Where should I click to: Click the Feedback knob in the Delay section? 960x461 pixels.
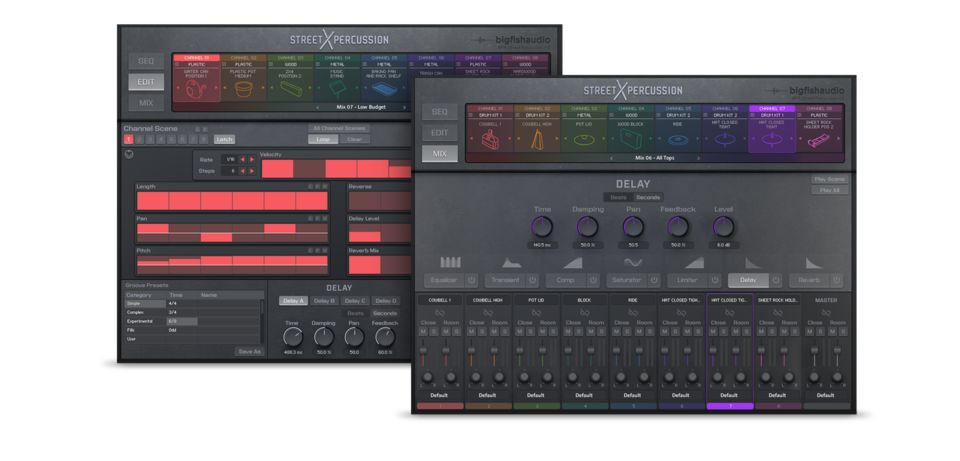tap(677, 227)
